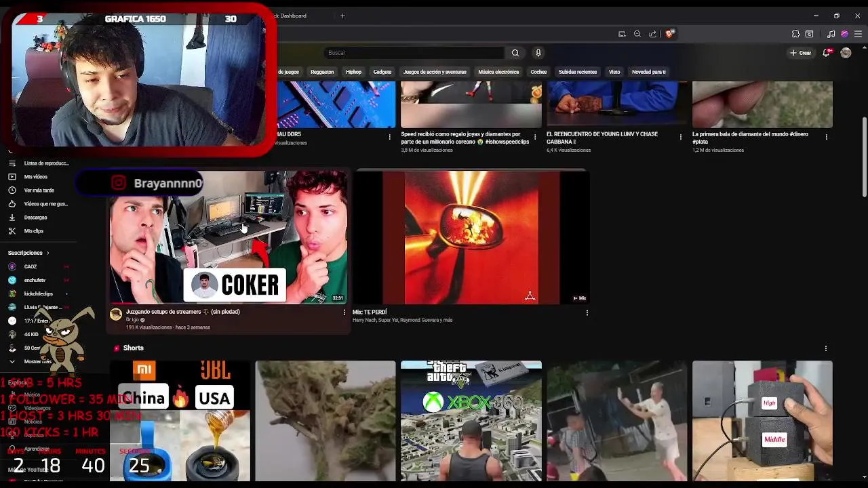Open the China vs USA Short thumbnail
This screenshot has height=488, width=868.
pos(180,421)
